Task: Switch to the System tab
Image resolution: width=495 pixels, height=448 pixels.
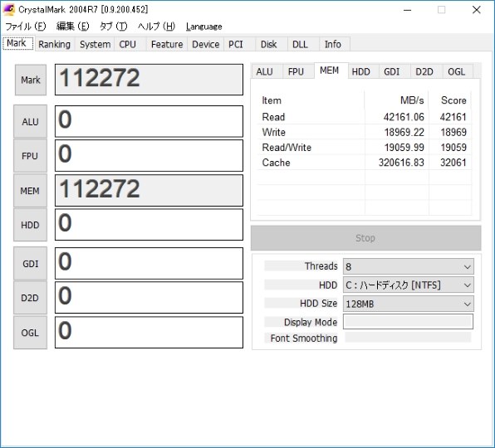Action: 95,44
